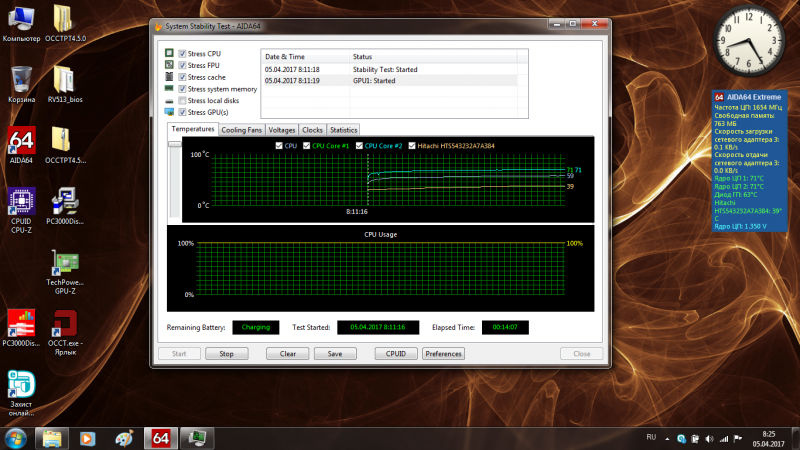Toggle the Hitachi drive temperature checkbox
The height and width of the screenshot is (450, 800).
[412, 146]
